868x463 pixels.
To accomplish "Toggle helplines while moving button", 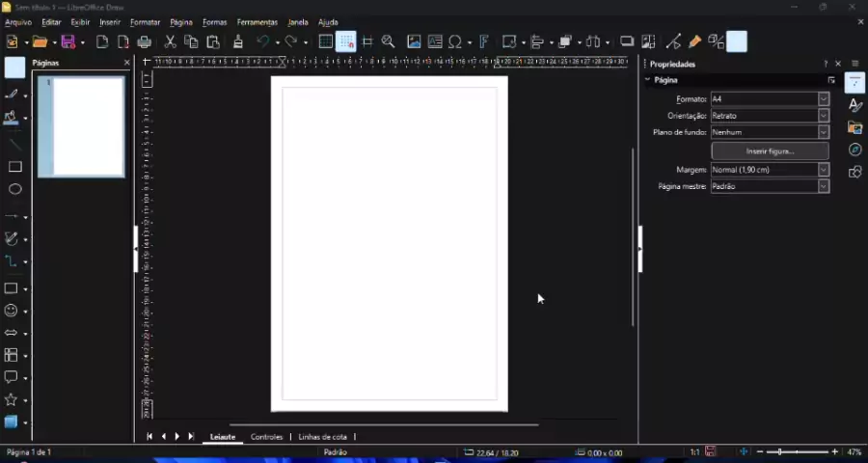I will tap(367, 42).
